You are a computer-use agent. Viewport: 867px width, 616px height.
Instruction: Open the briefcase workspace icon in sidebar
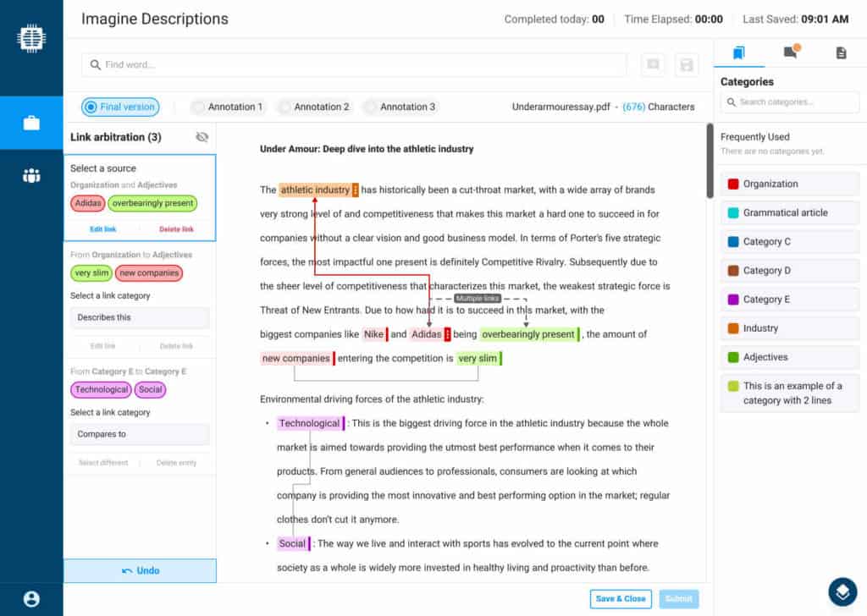[x=31, y=122]
